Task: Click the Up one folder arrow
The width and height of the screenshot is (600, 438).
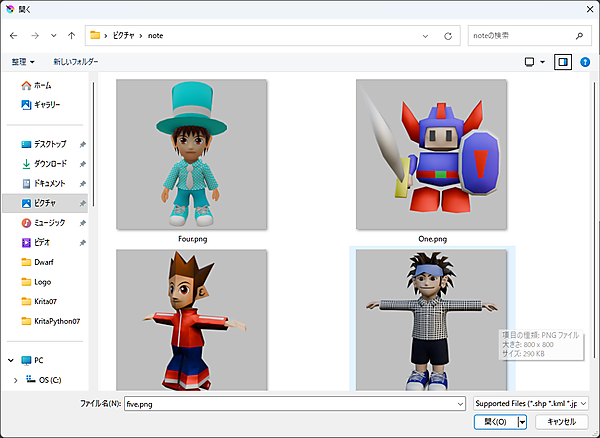Action: pyautogui.click(x=71, y=36)
